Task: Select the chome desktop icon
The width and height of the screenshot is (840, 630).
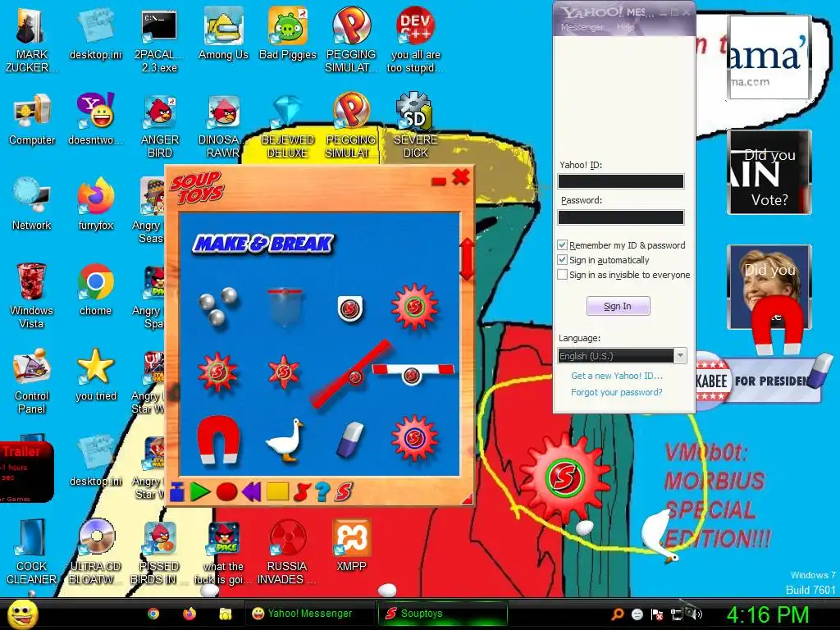Action: click(x=95, y=290)
